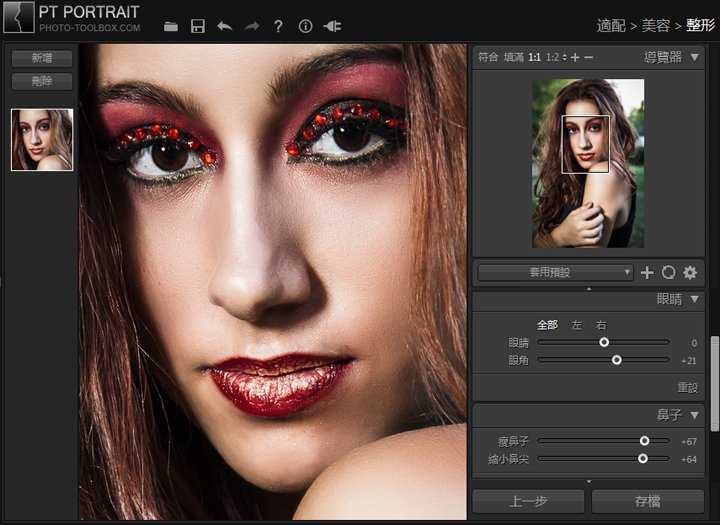Image resolution: width=720 pixels, height=525 pixels.
Task: Click the portrait thumbnail in left panel
Action: pos(42,140)
